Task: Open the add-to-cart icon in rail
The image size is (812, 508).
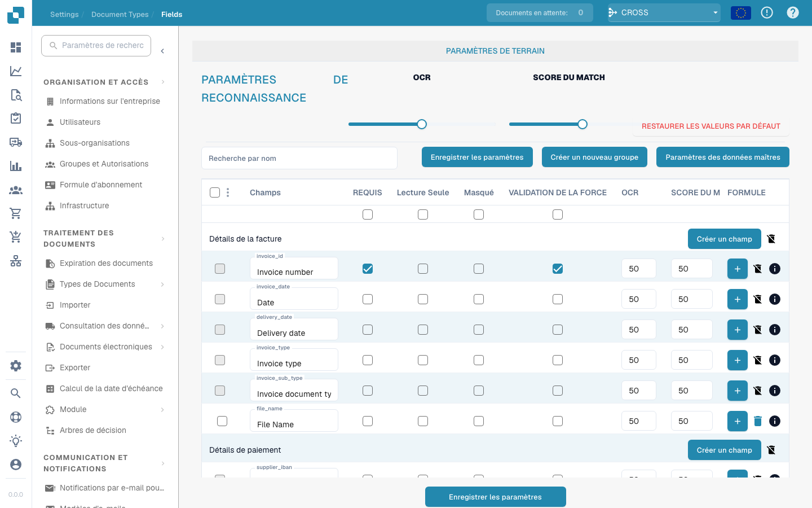Action: pyautogui.click(x=16, y=237)
